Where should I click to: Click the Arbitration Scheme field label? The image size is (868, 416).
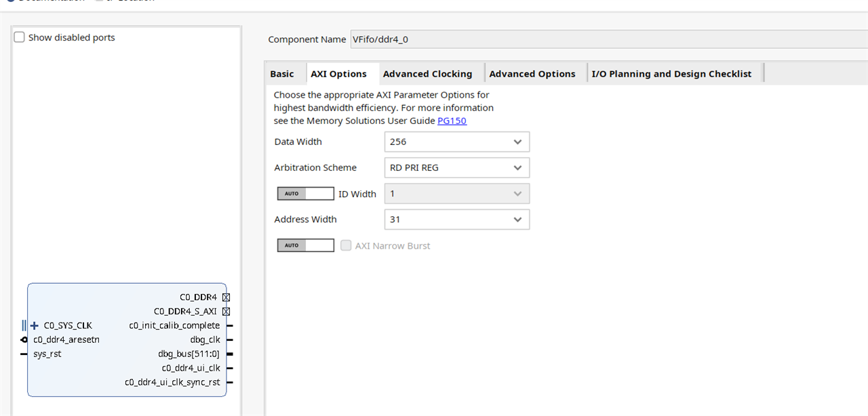[315, 167]
